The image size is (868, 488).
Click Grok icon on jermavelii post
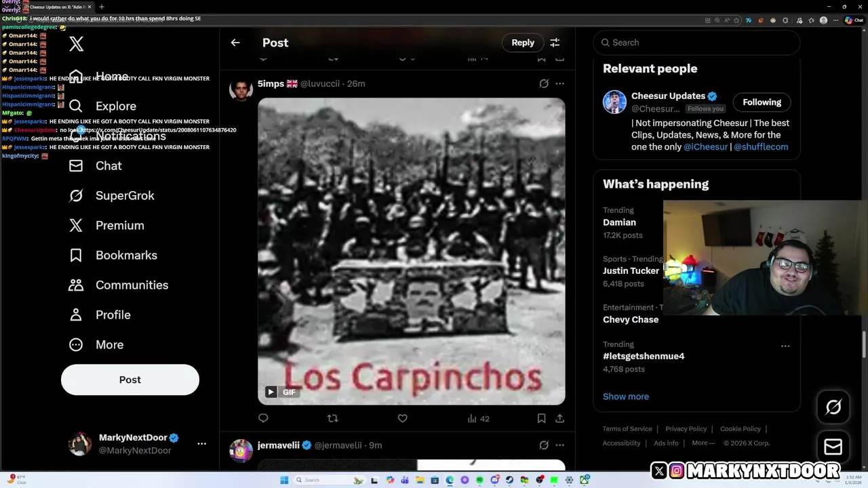point(544,445)
